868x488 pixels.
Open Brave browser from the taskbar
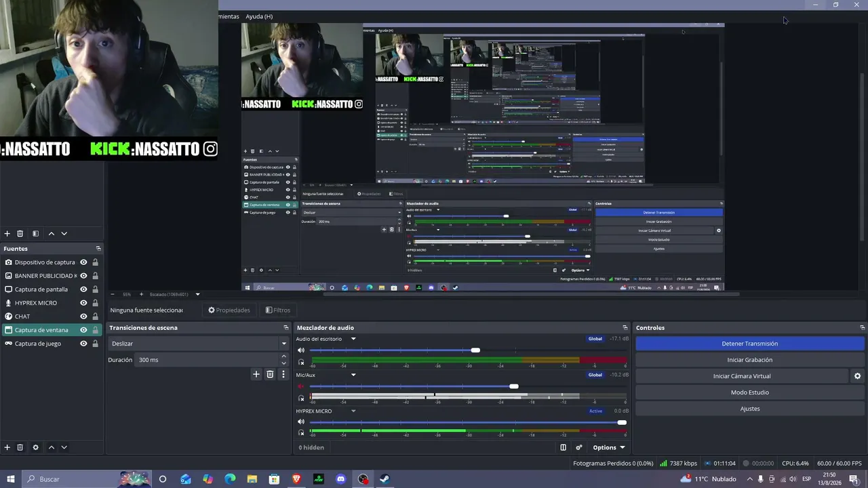pyautogui.click(x=296, y=479)
